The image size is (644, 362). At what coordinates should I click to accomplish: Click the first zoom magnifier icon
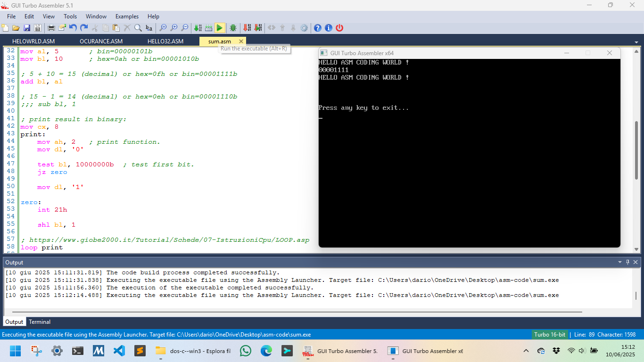click(163, 28)
